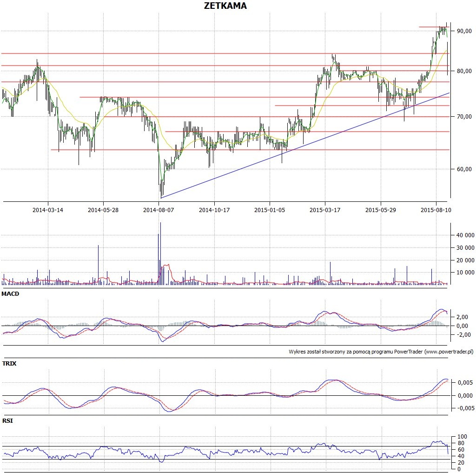Click the 10 000 volume axis label
Image resolution: width=476 pixels, height=473 pixels.
pyautogui.click(x=465, y=273)
